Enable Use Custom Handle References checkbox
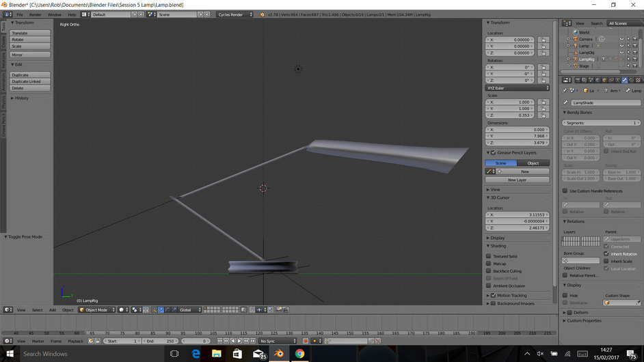 coord(565,191)
